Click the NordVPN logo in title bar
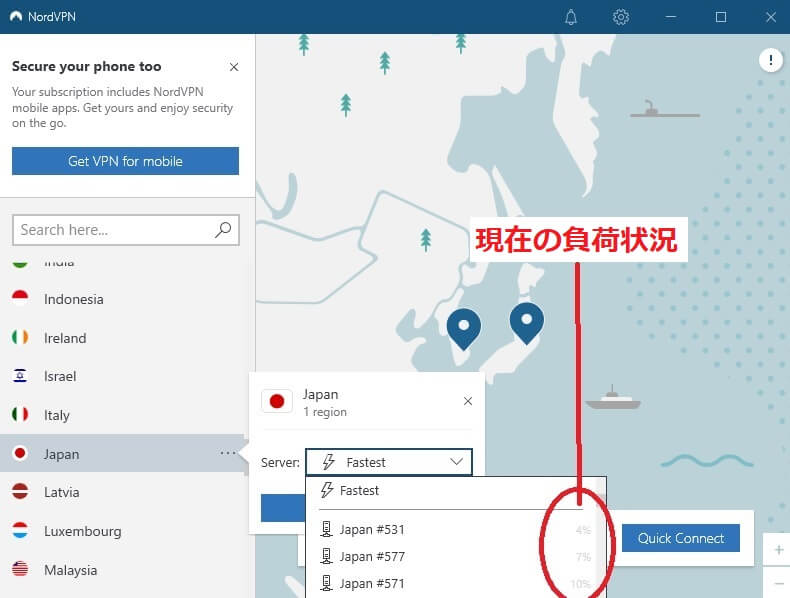The height and width of the screenshot is (598, 790). tap(16, 17)
